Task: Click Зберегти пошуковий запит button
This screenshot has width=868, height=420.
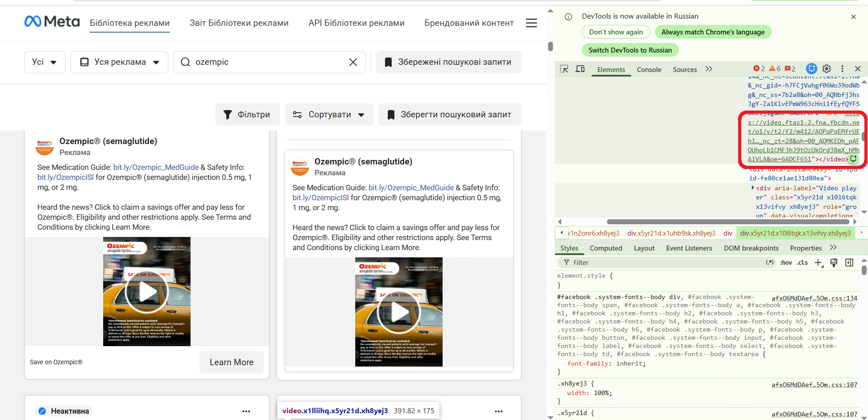Action: [x=449, y=115]
